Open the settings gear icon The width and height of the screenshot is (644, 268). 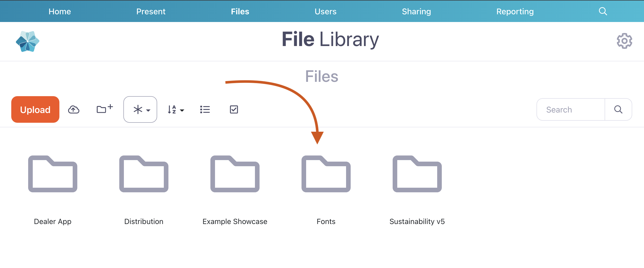(x=624, y=41)
